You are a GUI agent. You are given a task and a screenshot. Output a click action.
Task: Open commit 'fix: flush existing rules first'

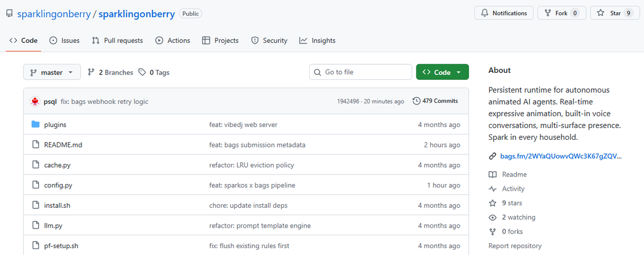[249, 246]
